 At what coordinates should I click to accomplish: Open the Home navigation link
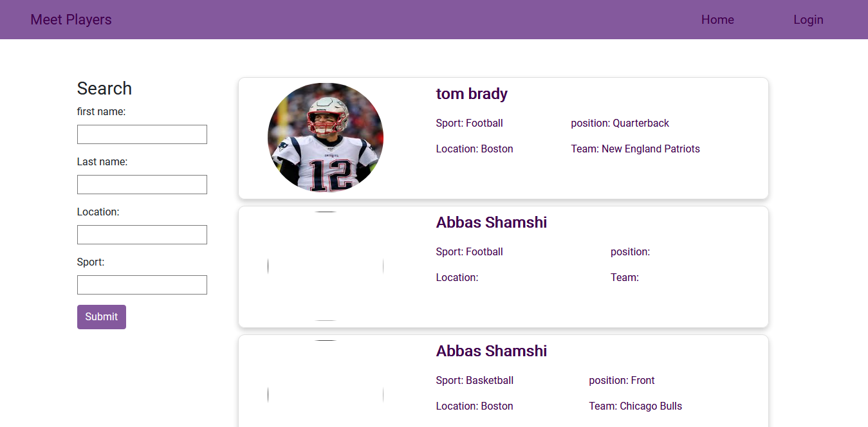pos(717,19)
